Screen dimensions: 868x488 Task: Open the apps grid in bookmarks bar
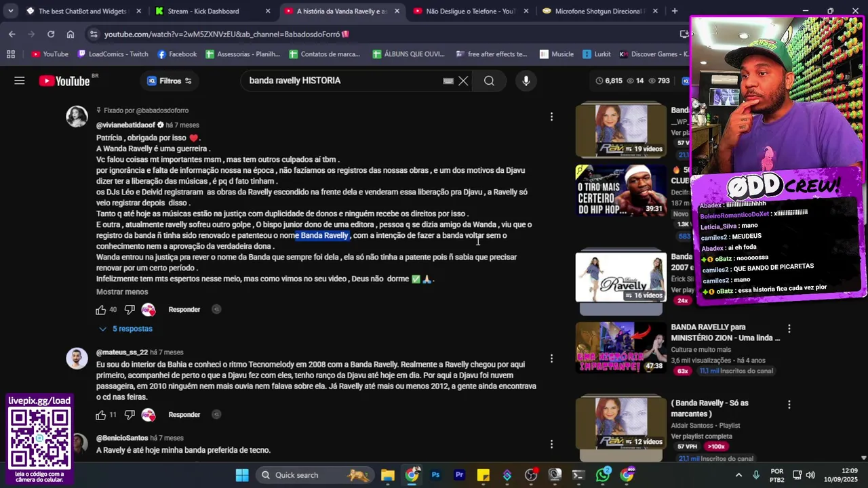tap(10, 54)
